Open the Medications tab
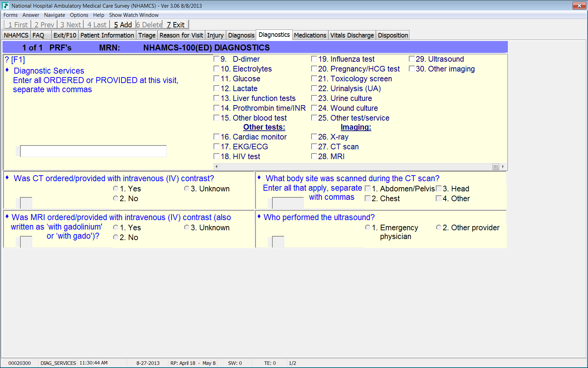The image size is (588, 368). coord(310,35)
